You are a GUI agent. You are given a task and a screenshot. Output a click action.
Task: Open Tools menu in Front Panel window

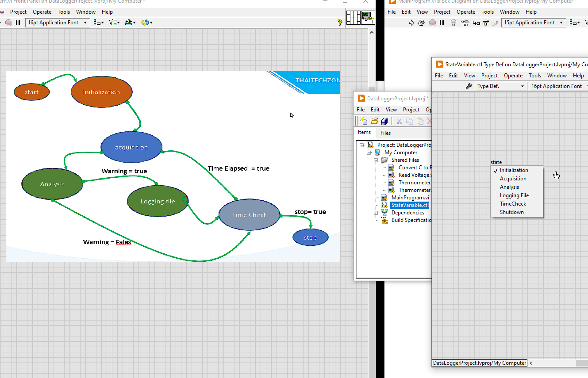click(x=64, y=12)
